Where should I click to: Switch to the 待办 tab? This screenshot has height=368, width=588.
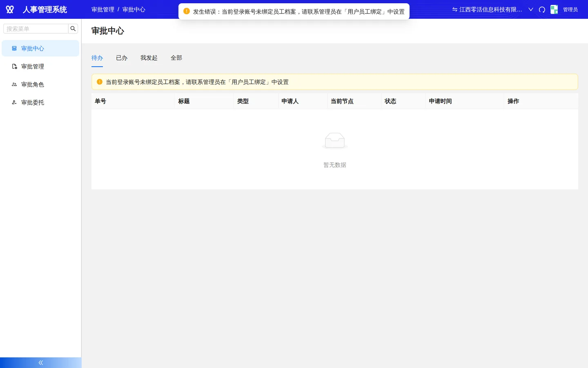pos(97,58)
